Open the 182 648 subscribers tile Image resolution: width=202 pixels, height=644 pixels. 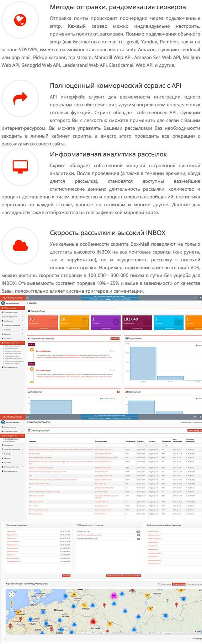pyautogui.click(x=137, y=323)
